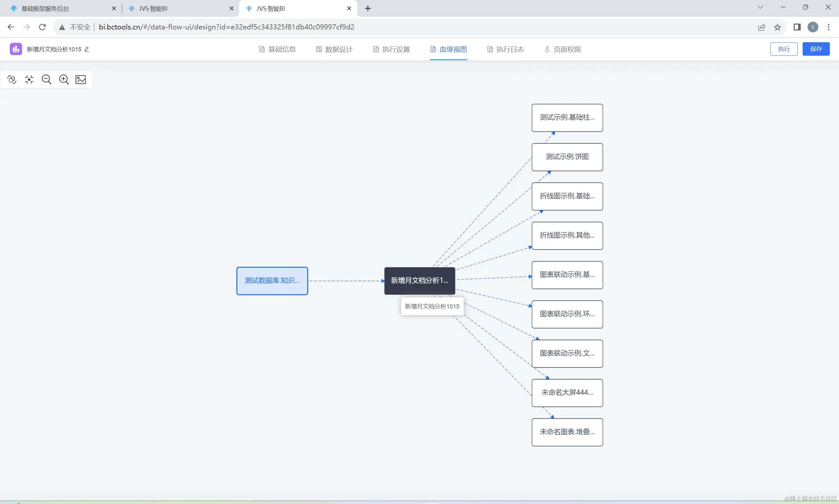Click the 执行 button

click(x=784, y=49)
